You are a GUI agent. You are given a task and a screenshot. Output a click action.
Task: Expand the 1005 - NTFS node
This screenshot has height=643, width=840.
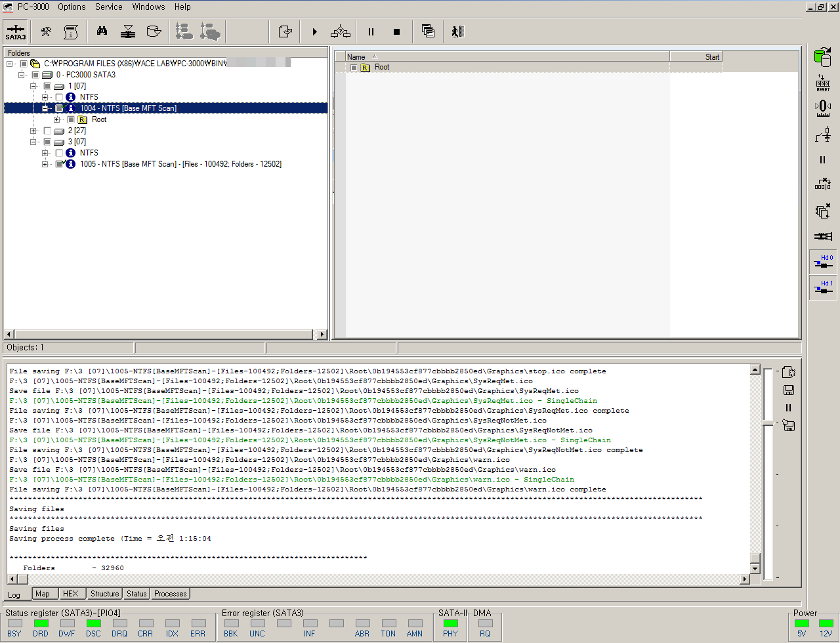(x=45, y=164)
